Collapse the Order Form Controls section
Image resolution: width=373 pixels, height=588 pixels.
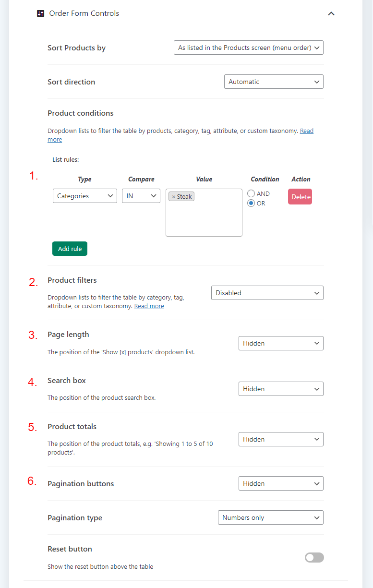coord(331,13)
